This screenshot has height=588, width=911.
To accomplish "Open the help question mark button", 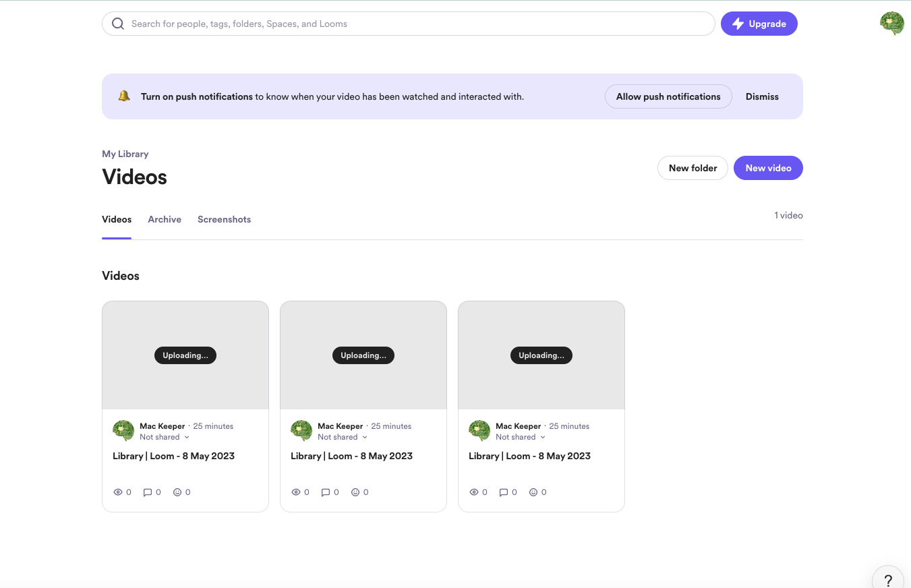I will coord(888,579).
